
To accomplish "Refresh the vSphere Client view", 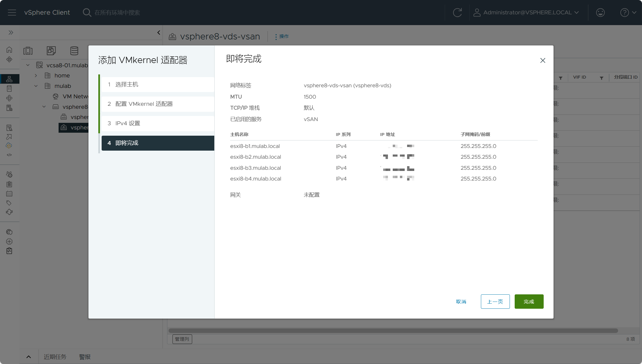I will (457, 13).
